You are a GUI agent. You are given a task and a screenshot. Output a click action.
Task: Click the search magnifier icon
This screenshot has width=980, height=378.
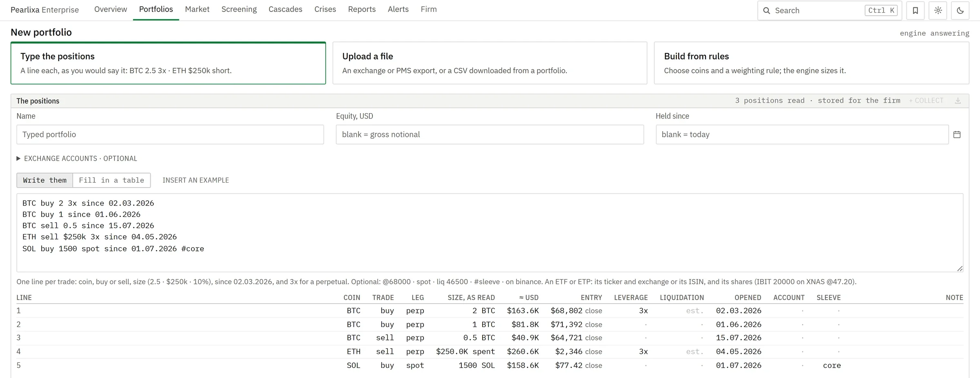point(766,11)
